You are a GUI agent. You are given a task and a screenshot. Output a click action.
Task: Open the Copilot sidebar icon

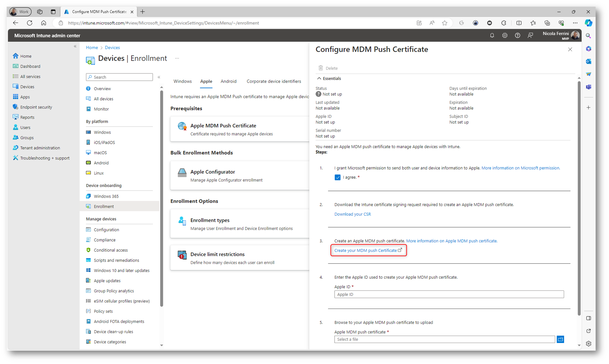click(588, 23)
